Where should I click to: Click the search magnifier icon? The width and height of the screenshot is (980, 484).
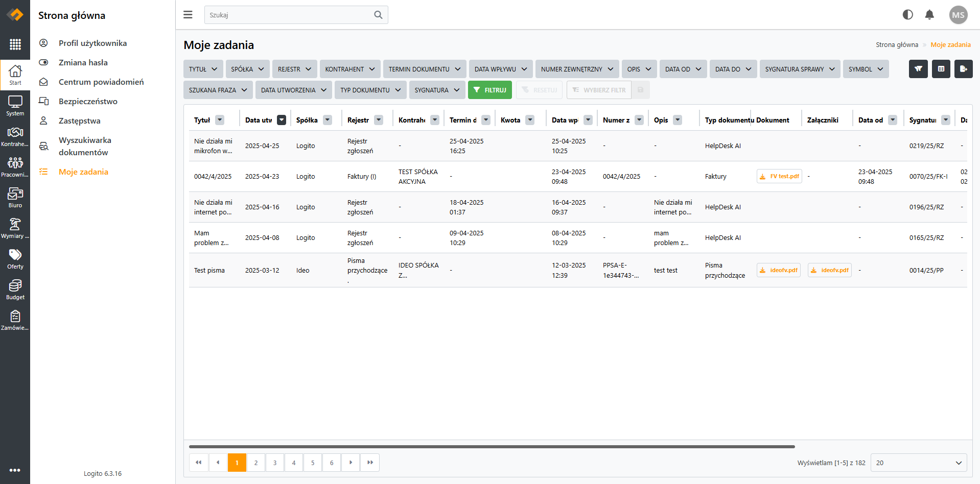(x=378, y=15)
